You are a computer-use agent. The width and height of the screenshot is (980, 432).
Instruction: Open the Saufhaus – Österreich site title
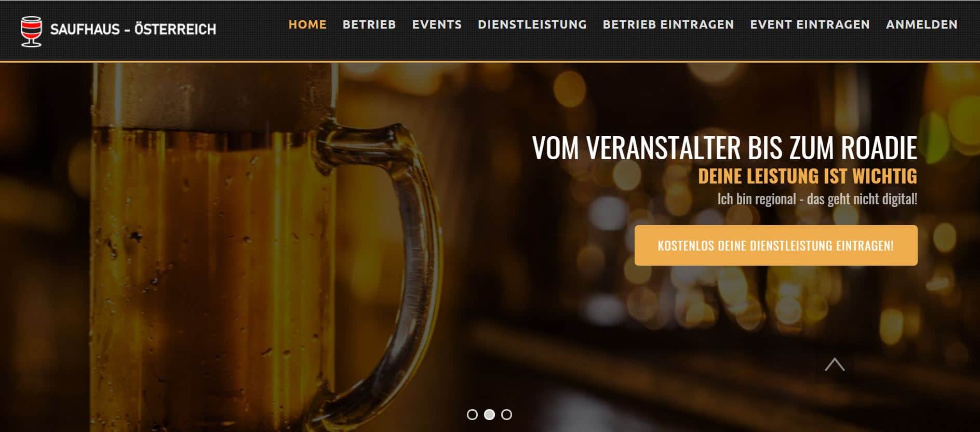(133, 29)
